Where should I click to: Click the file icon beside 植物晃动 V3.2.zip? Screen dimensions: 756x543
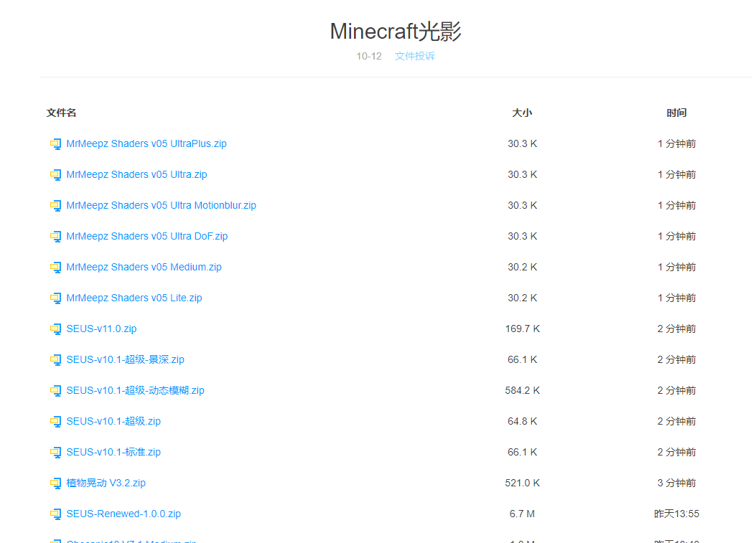pyautogui.click(x=55, y=483)
